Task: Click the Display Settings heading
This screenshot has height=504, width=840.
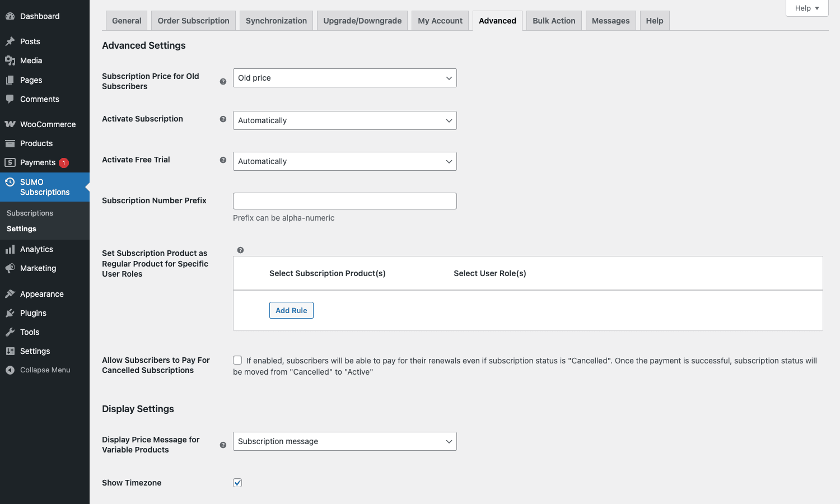Action: click(138, 409)
